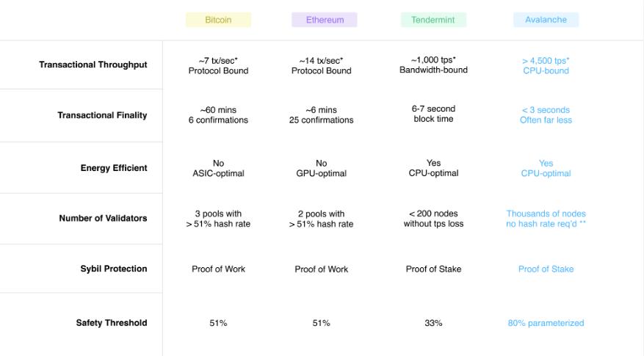Open the blue Avalanche column header
Viewport: 644px width, 356px height.
click(x=546, y=20)
